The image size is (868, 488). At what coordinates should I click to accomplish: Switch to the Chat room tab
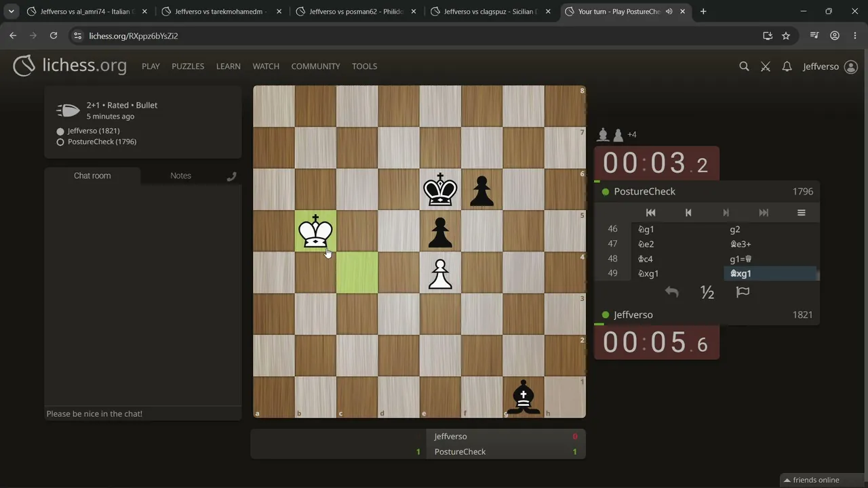(x=92, y=176)
